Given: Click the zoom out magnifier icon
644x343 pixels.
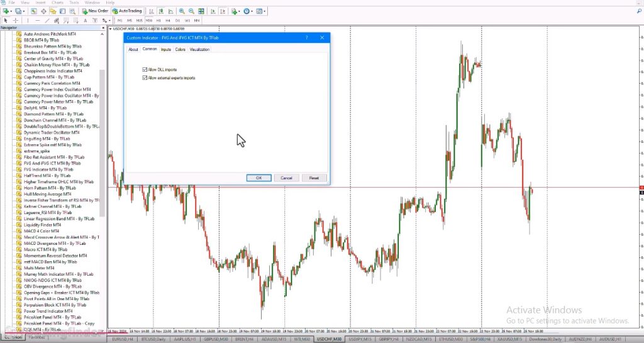Looking at the screenshot, I should click(x=191, y=11).
